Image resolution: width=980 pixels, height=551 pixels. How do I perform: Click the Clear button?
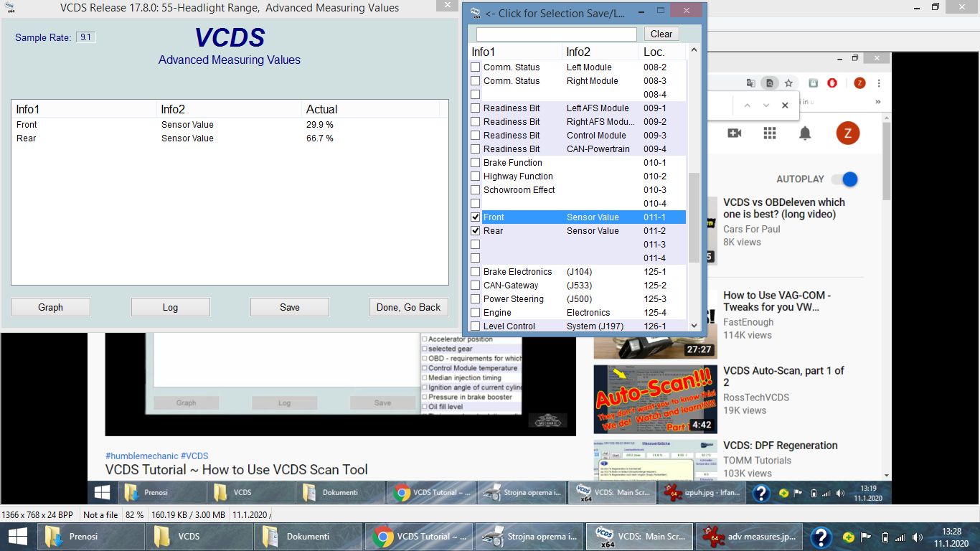[661, 34]
